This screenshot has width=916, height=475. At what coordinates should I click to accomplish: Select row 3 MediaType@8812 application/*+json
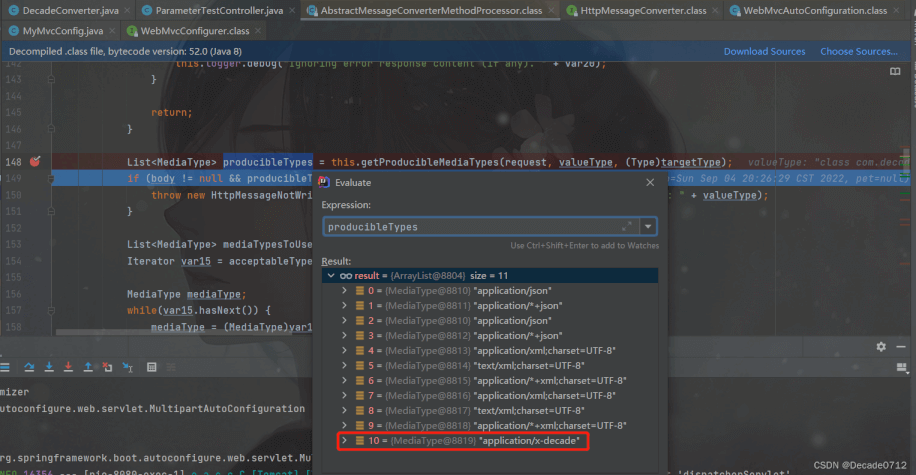(x=490, y=335)
